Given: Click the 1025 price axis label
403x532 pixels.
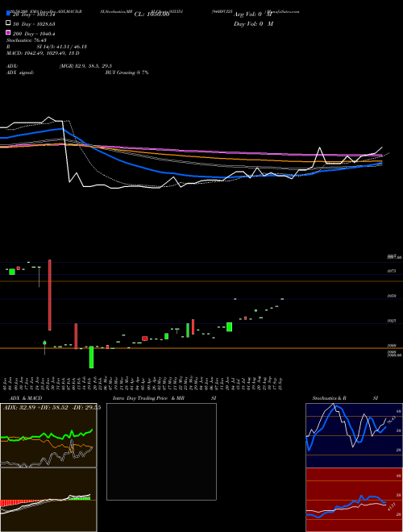Looking at the screenshot, I should click(x=392, y=321).
